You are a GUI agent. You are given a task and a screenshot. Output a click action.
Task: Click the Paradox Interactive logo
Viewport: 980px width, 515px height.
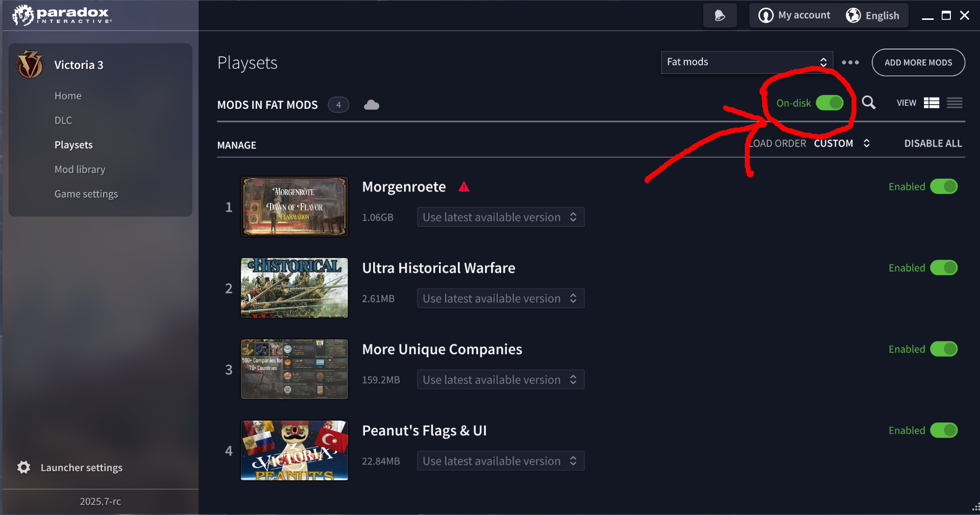tap(62, 15)
